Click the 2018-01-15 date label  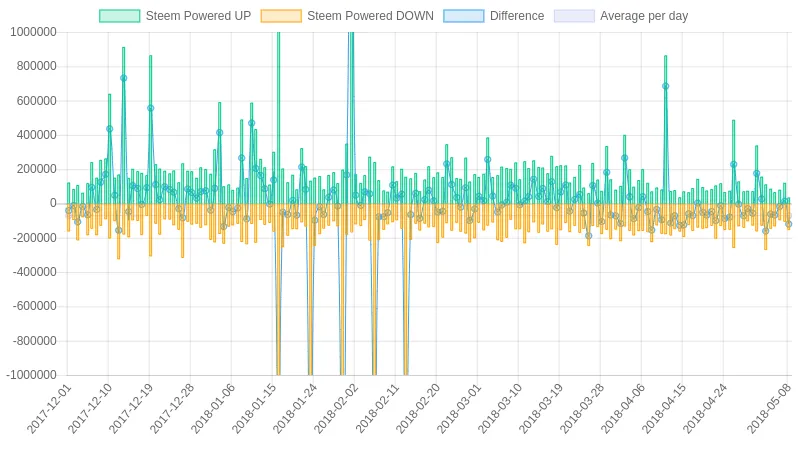point(254,409)
